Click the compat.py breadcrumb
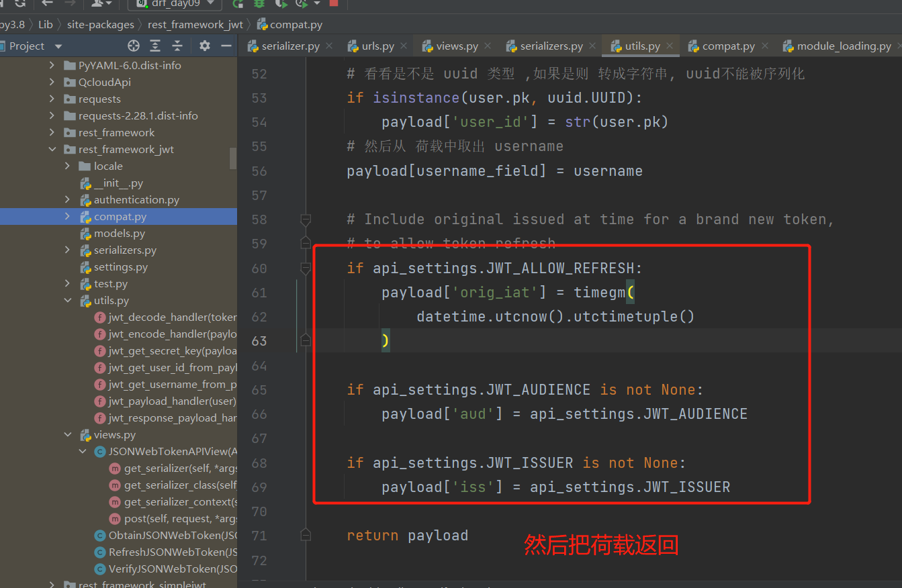 [289, 25]
